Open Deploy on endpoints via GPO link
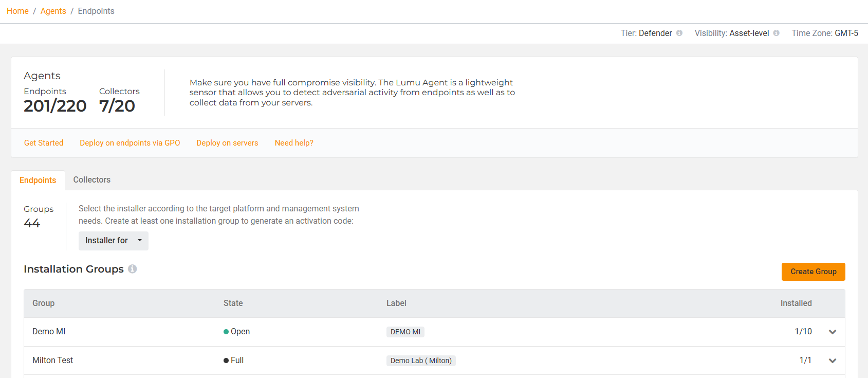 pyautogui.click(x=130, y=143)
